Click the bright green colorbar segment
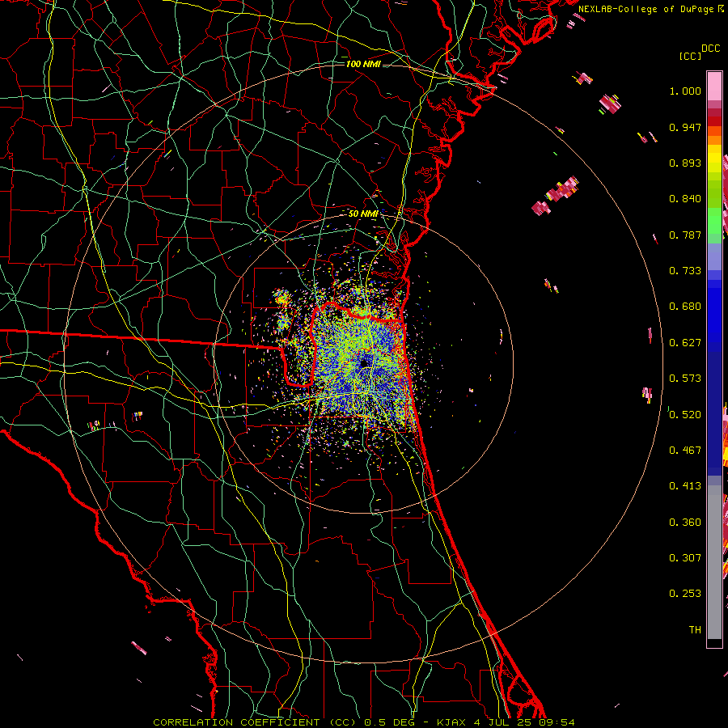 pos(714,221)
